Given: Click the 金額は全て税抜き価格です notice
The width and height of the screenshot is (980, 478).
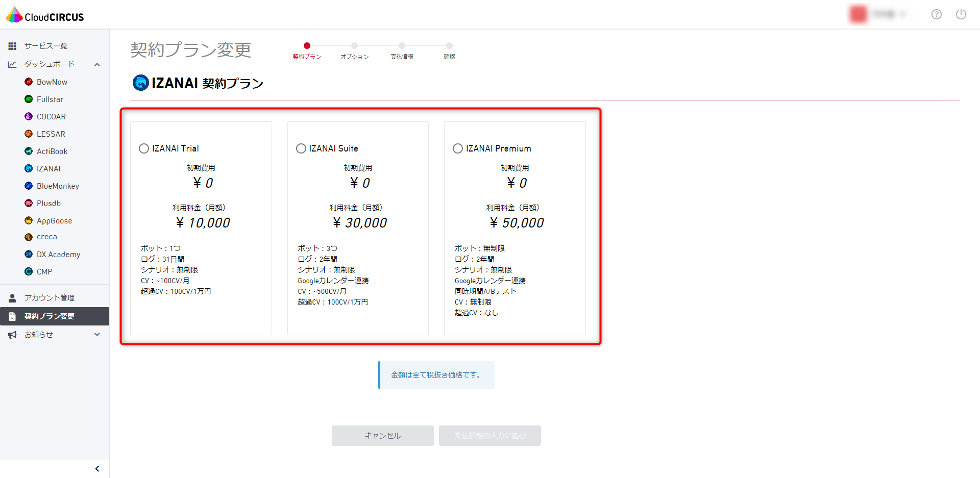Looking at the screenshot, I should [436, 375].
